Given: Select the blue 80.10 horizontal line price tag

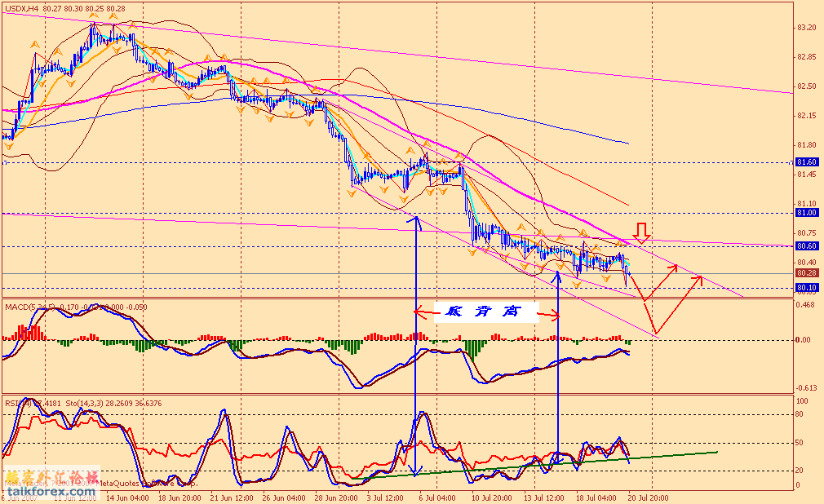Looking at the screenshot, I should (807, 287).
